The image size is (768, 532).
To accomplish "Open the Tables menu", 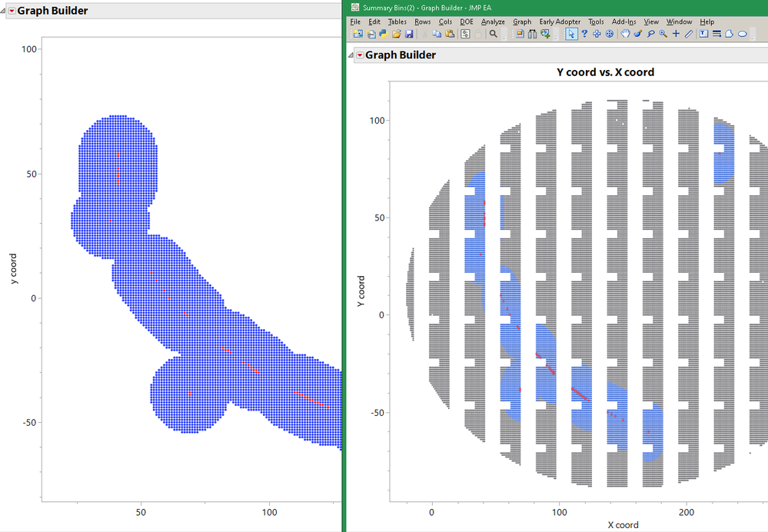I will 397,22.
